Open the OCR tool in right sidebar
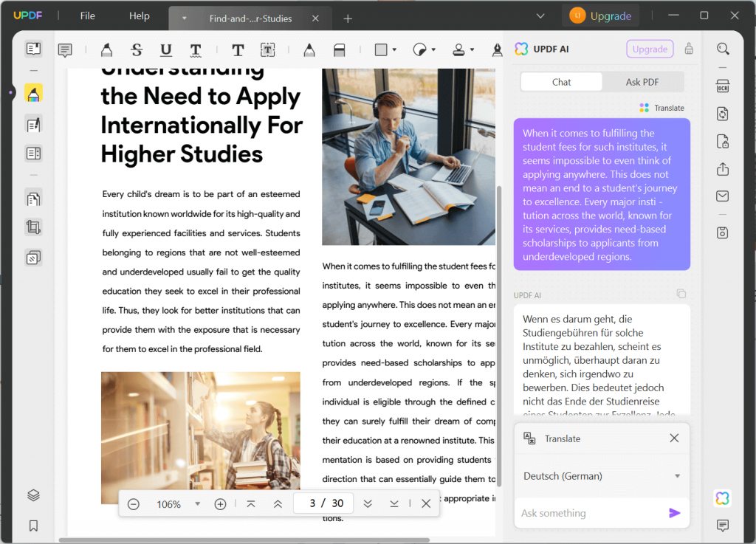The width and height of the screenshot is (756, 544). (x=722, y=86)
